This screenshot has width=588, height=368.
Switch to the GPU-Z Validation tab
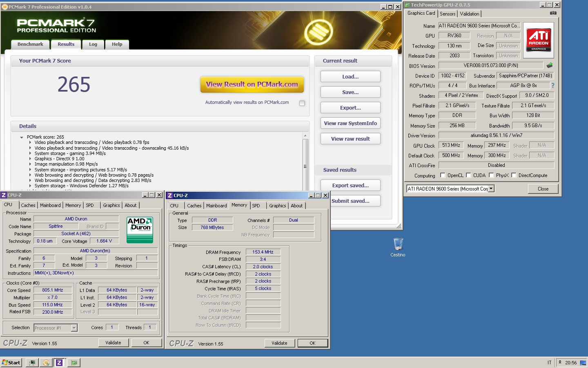470,14
